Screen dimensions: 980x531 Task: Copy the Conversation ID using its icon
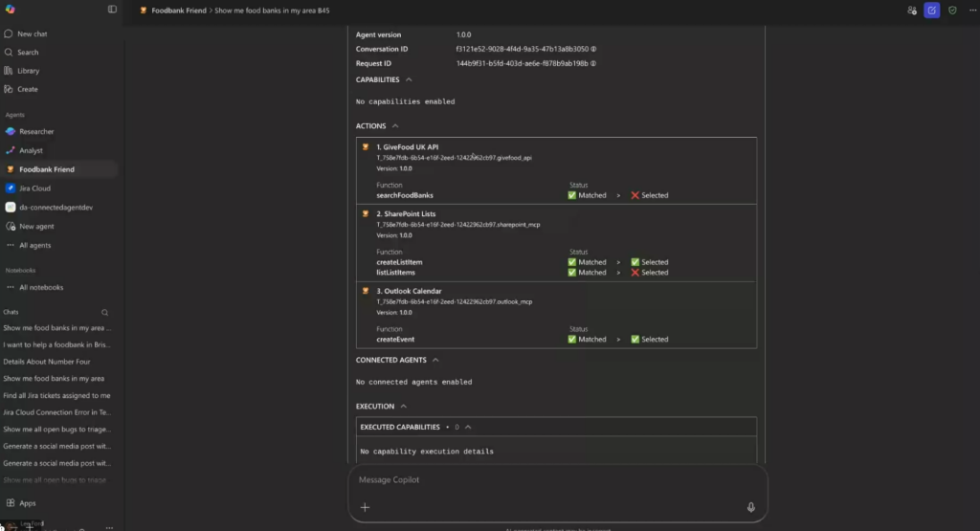tap(594, 49)
